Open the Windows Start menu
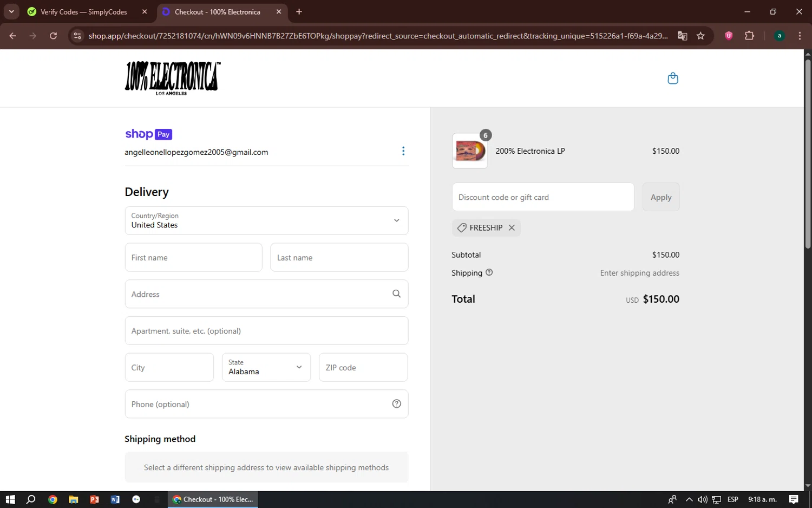 pos(10,499)
